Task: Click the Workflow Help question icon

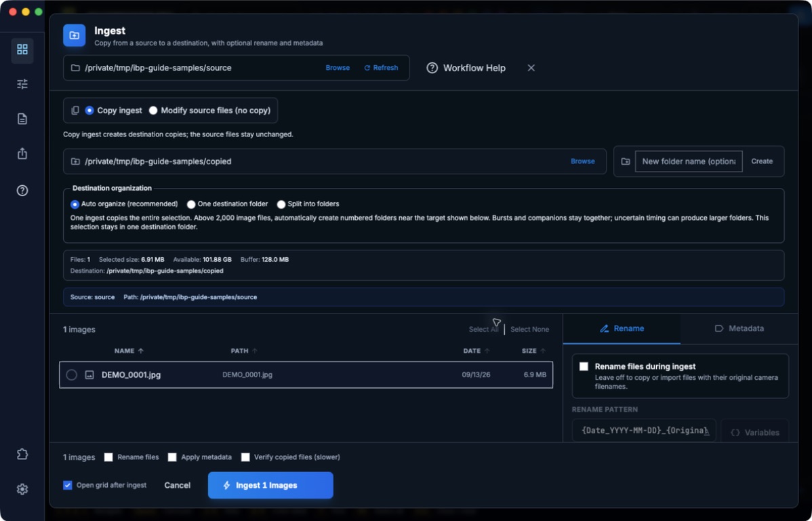Action: pyautogui.click(x=432, y=68)
